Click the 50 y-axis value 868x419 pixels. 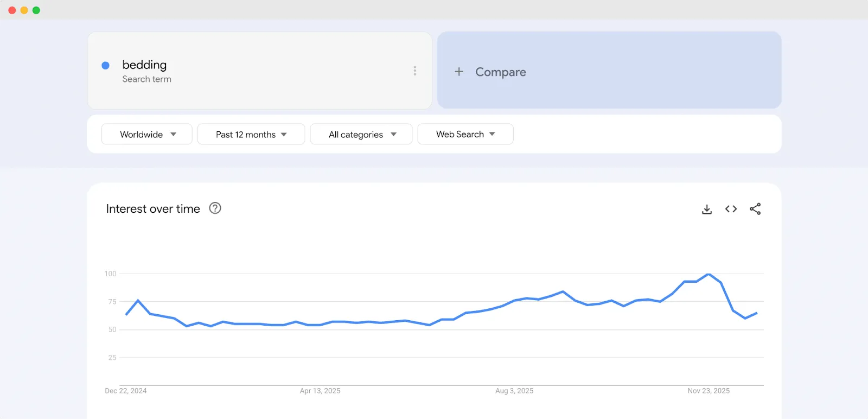[x=112, y=329]
